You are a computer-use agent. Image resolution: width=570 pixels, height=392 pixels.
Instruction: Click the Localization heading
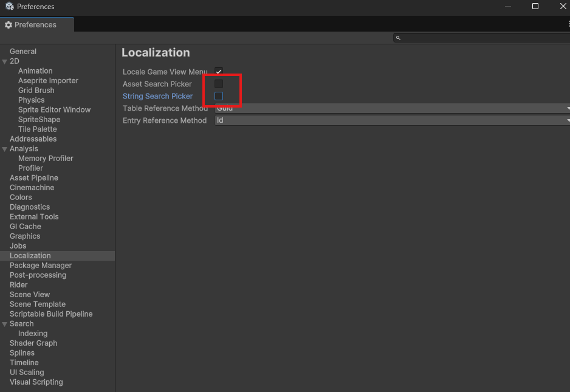point(156,53)
